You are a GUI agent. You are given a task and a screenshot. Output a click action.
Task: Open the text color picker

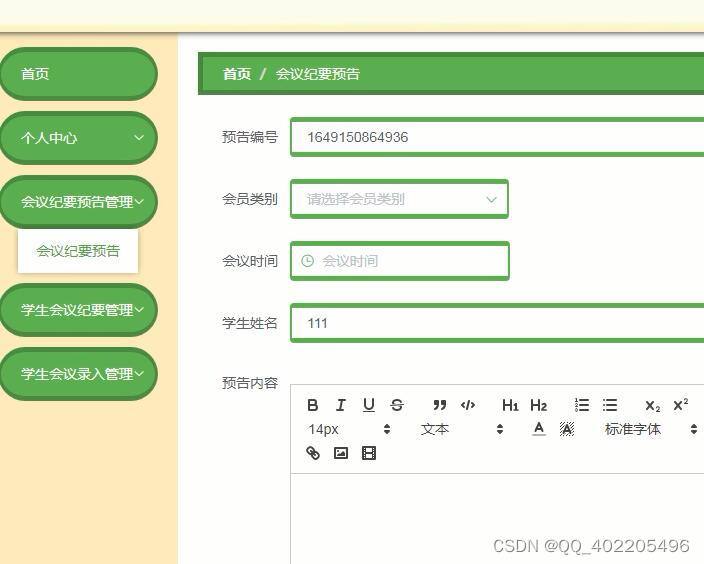pyautogui.click(x=539, y=429)
